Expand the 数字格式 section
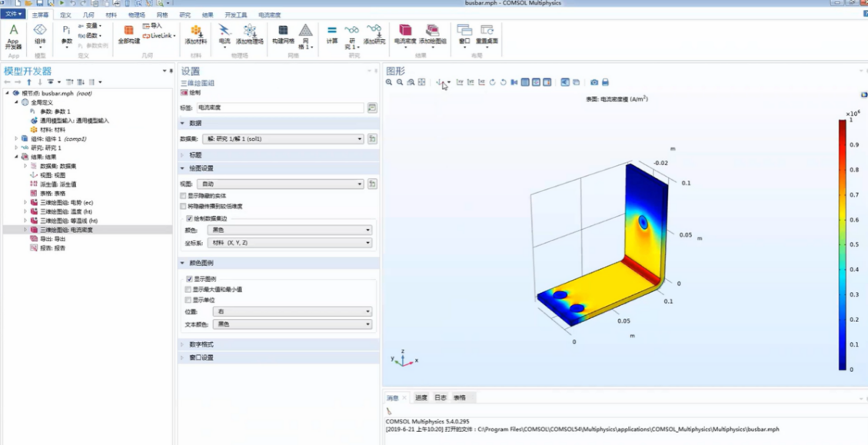Screen dimensions: 868x445 click(201, 344)
